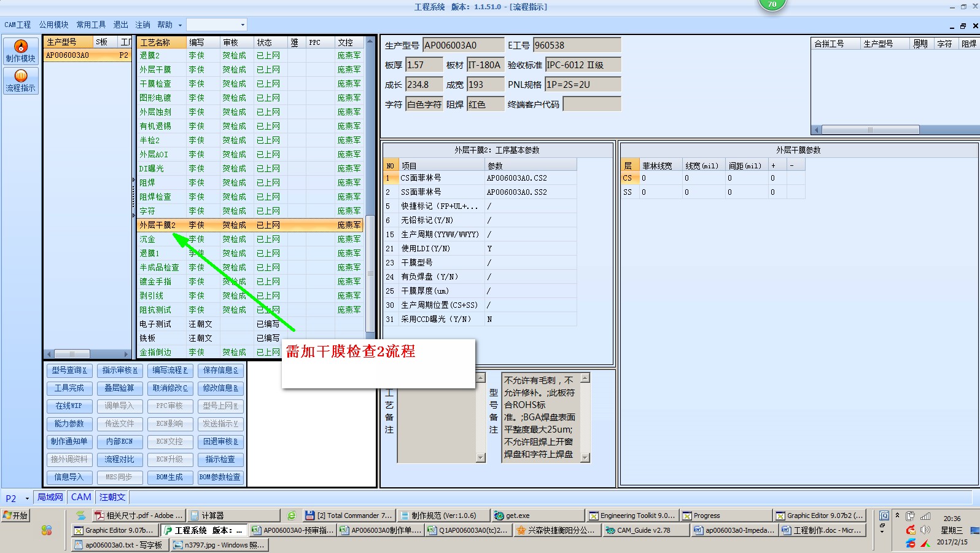Select the 图形电镀 process row

(251, 98)
